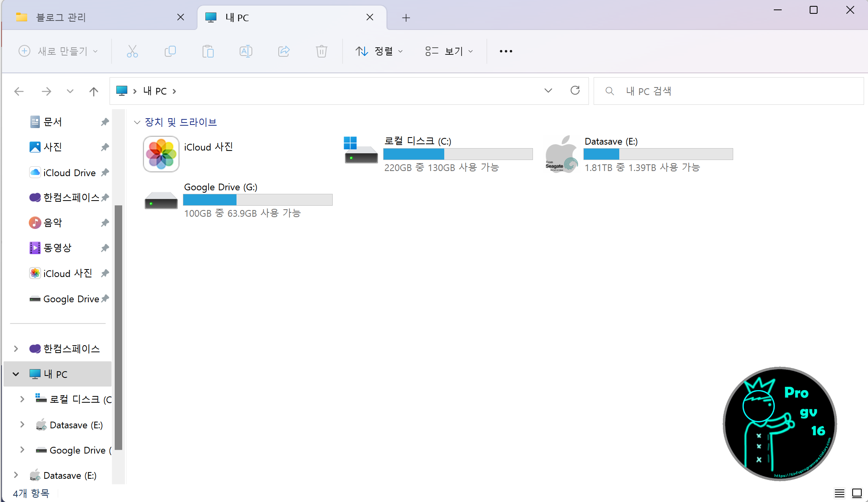This screenshot has width=868, height=502.
Task: Open the iCloud 사진 drive icon
Action: point(161,154)
